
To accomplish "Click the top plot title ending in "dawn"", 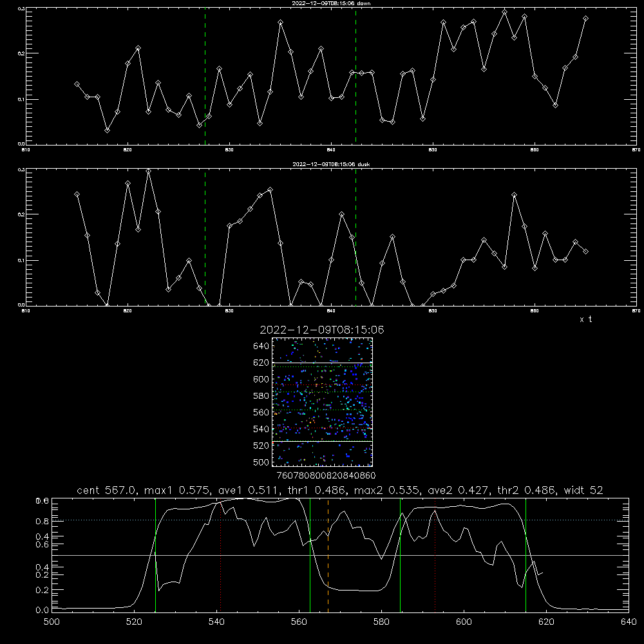I will tap(331, 3).
